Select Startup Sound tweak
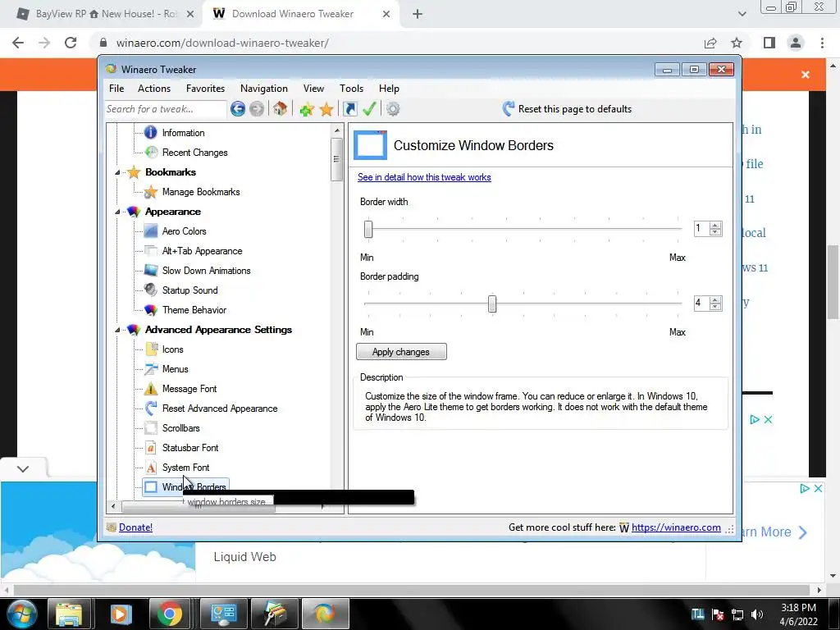Screen dimensions: 840x630 click(189, 290)
